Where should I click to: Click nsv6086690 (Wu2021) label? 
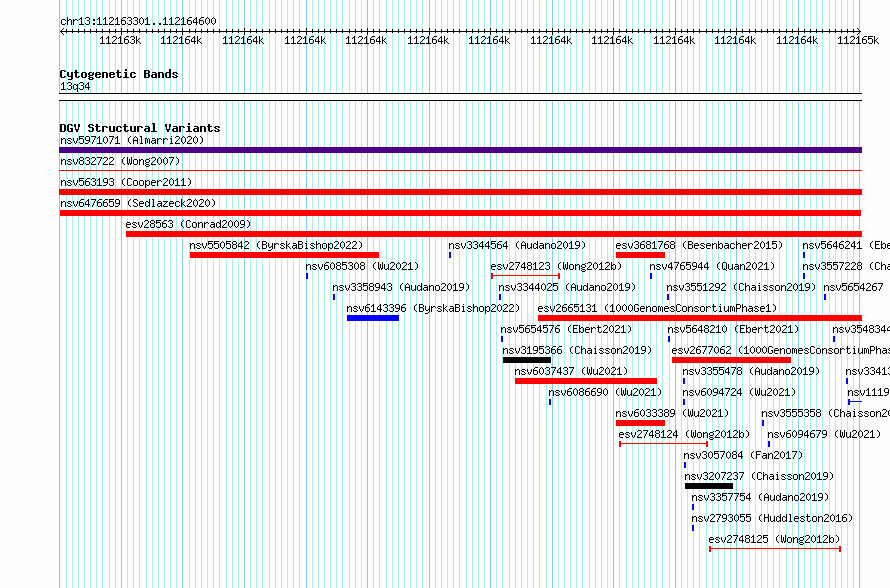(605, 392)
